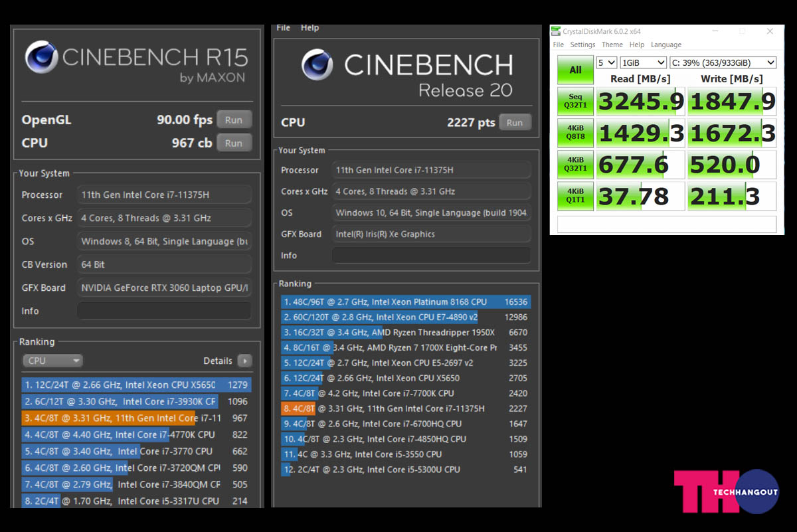This screenshot has height=532, width=797.
Task: Select the Xeon E7-4890 v2 row
Action: coord(406,317)
